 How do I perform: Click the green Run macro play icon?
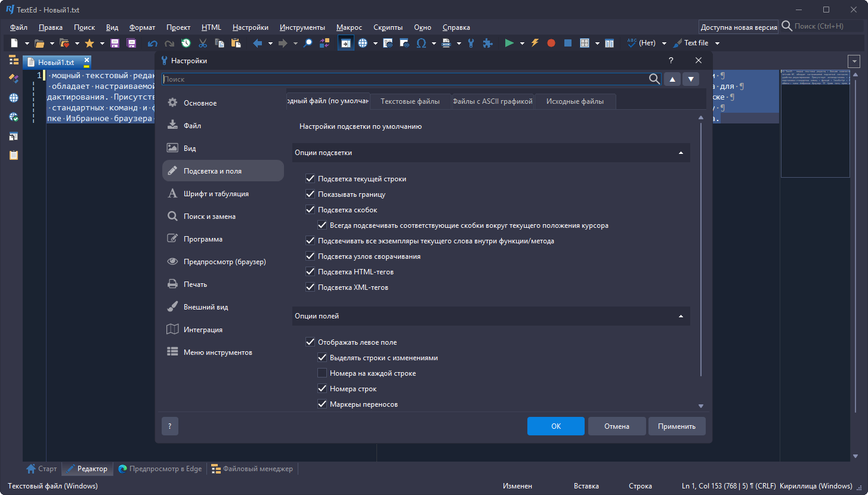509,43
